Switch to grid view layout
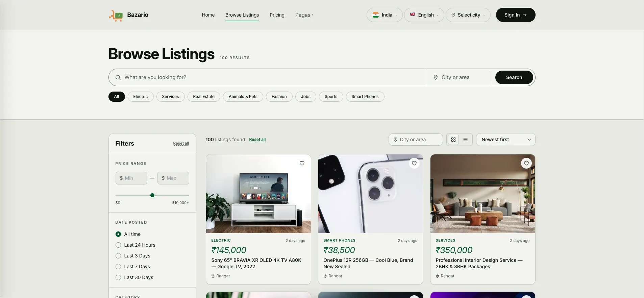 click(453, 140)
